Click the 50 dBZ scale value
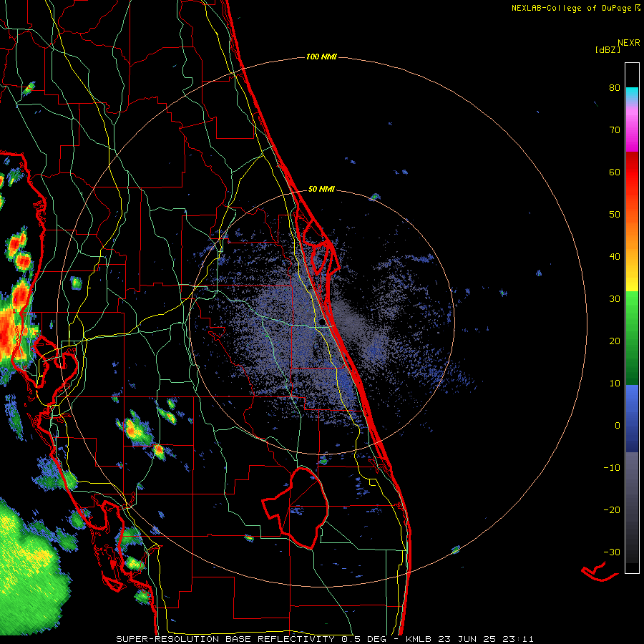The image size is (644, 644). (x=615, y=215)
